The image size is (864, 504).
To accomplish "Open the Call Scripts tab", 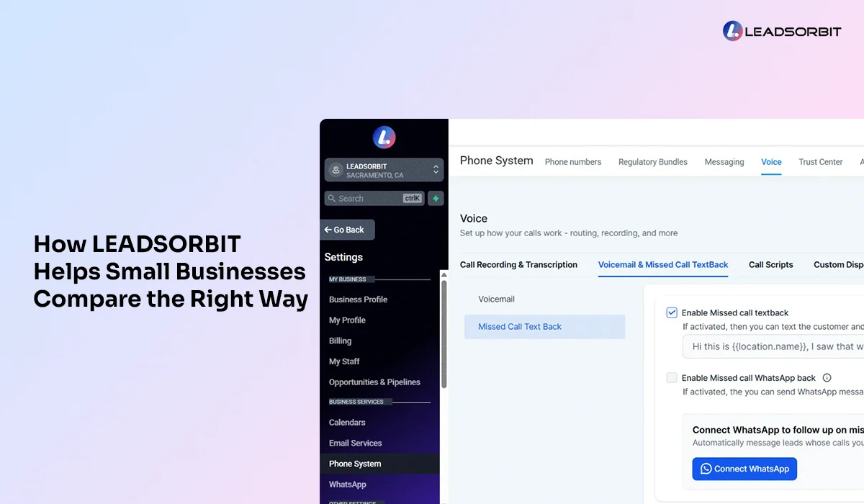I will [x=770, y=265].
